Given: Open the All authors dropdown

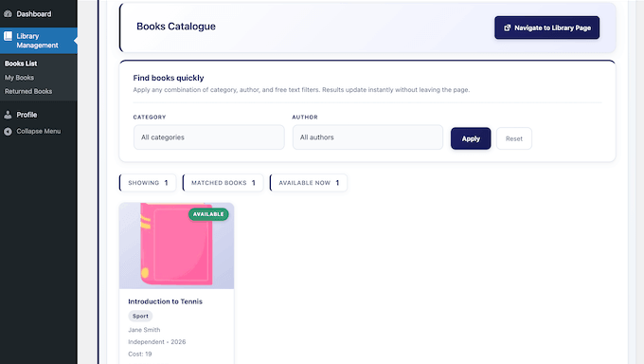Looking at the screenshot, I should 367,137.
